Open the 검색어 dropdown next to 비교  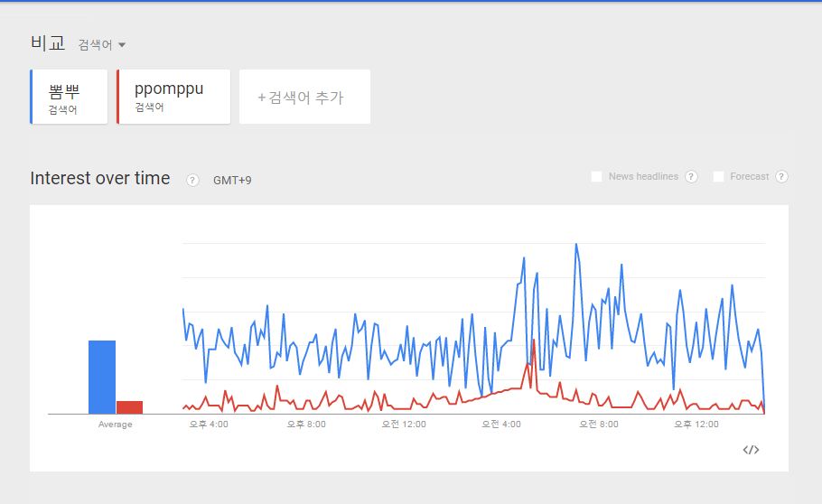click(x=102, y=44)
